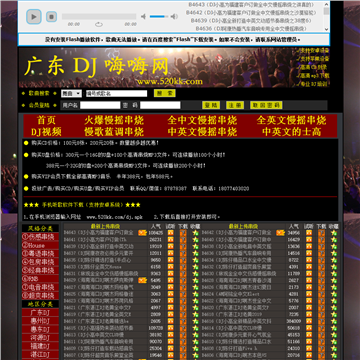Click the listen icon for track B4628
This screenshot has width=360, height=360.
click(309, 280)
